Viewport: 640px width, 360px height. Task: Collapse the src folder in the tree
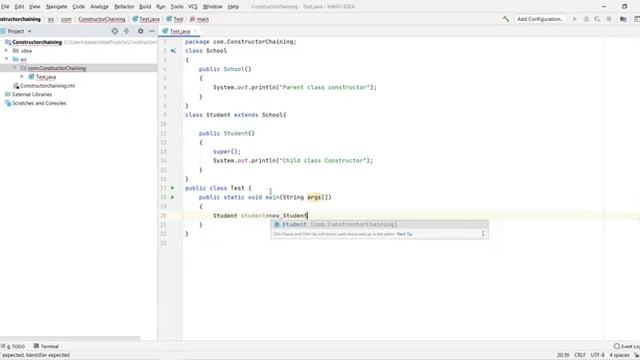[x=7, y=59]
